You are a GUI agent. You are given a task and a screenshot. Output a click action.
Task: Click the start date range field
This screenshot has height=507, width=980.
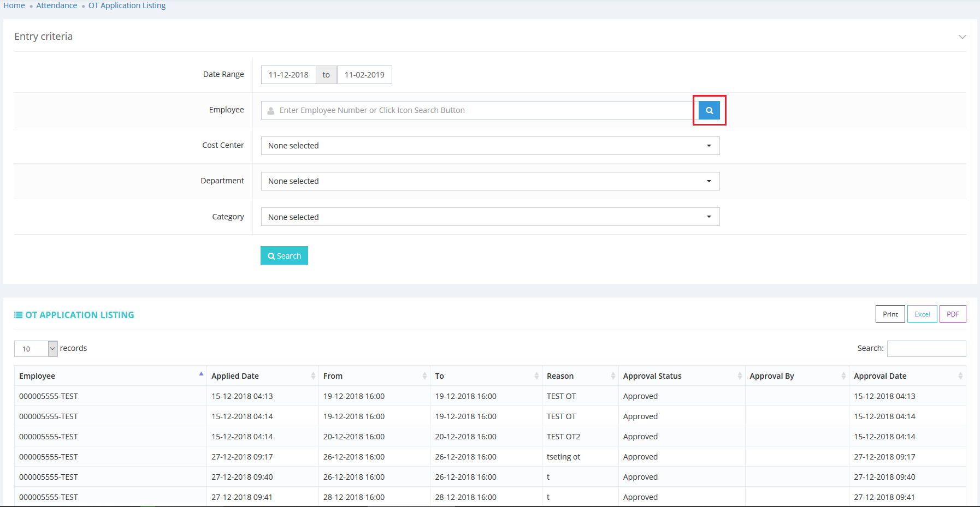coord(288,75)
